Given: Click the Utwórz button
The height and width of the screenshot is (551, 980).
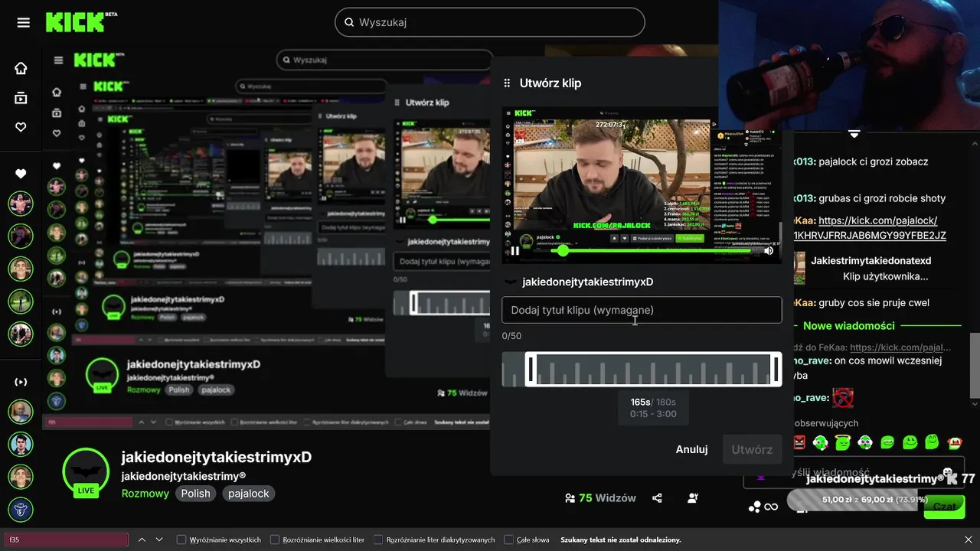Looking at the screenshot, I should click(x=752, y=449).
